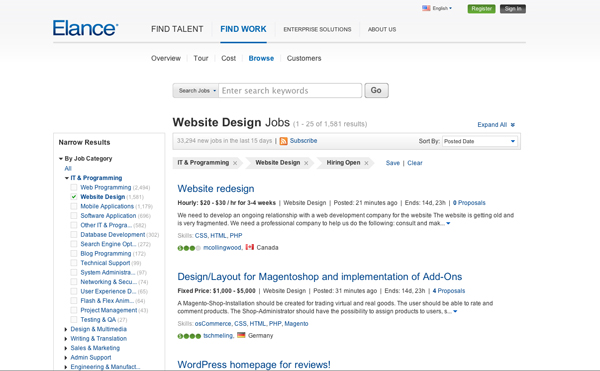
Task: Click the green rating dots beside mcollingwood
Action: (189, 248)
